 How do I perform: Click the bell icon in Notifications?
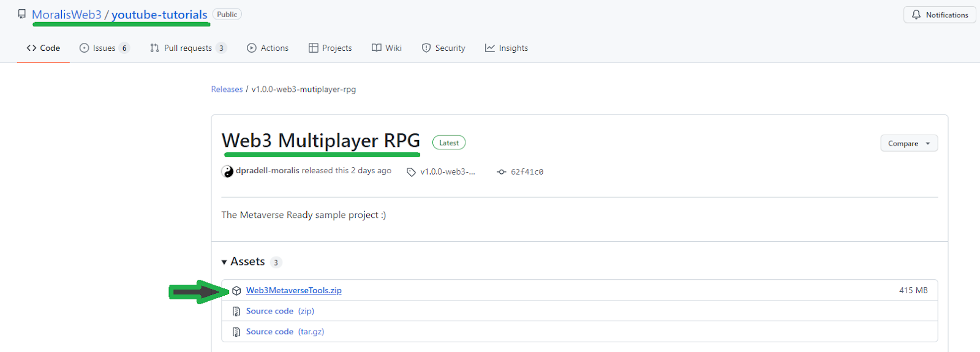coord(916,15)
